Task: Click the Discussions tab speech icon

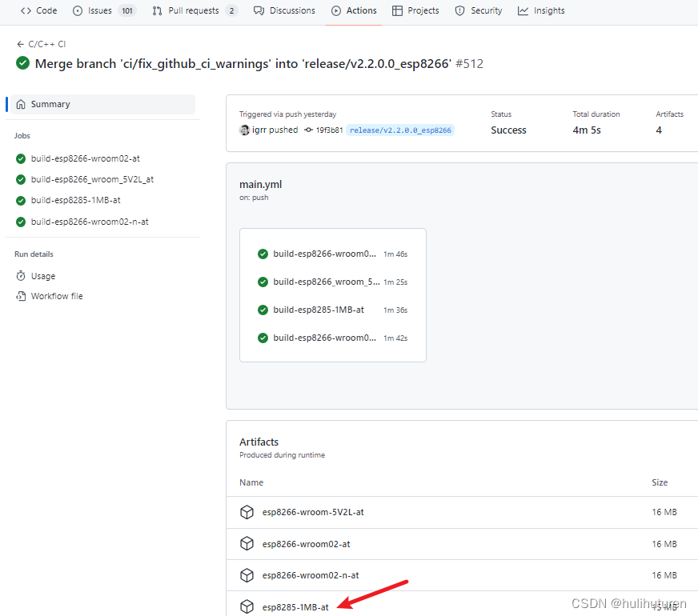Action: [259, 10]
